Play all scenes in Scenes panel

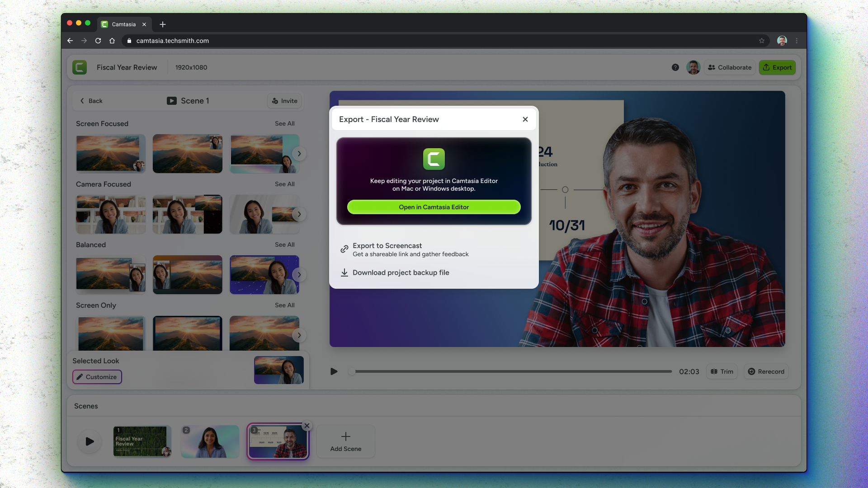pos(90,441)
